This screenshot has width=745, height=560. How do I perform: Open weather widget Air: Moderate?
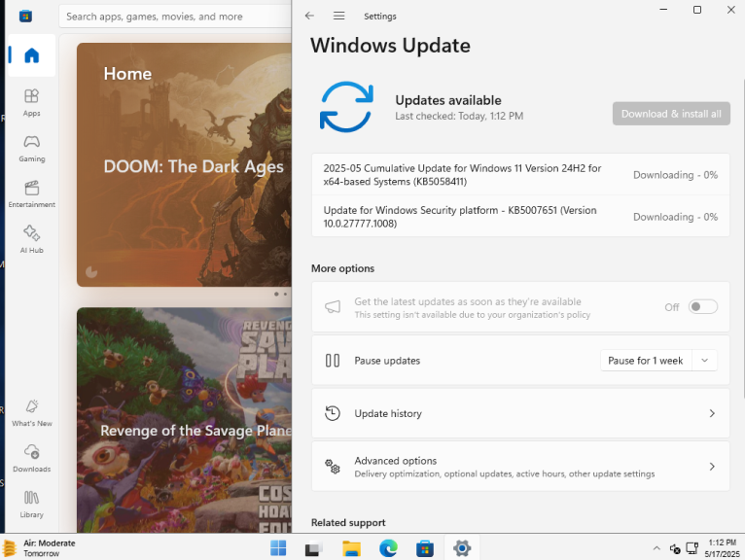40,548
